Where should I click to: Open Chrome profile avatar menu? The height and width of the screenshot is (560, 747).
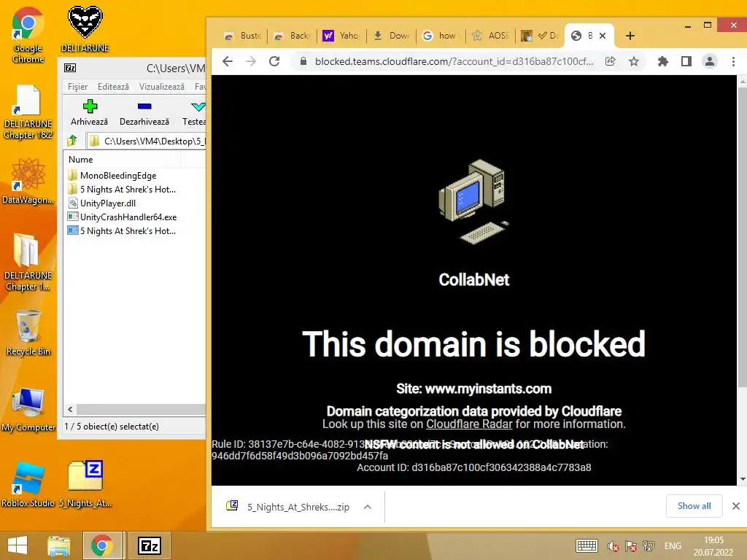tap(709, 61)
